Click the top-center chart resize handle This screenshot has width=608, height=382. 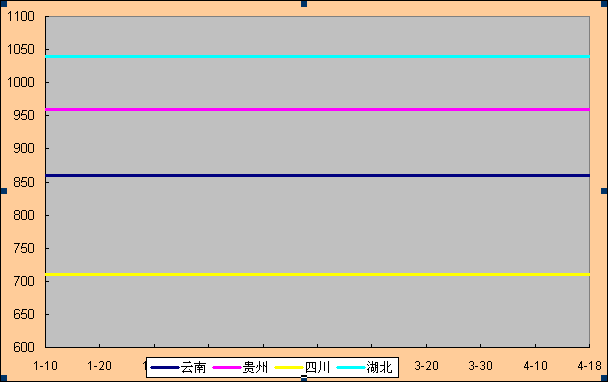(304, 3)
